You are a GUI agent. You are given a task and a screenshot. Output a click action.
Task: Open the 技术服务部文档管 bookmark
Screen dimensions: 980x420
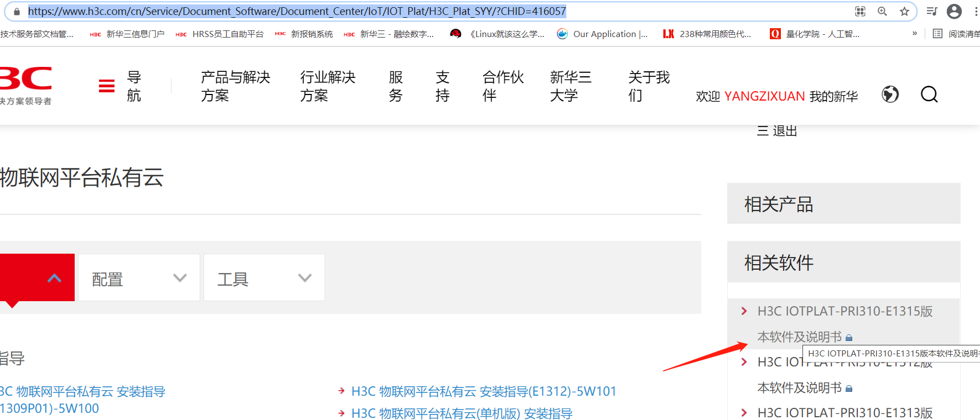37,34
